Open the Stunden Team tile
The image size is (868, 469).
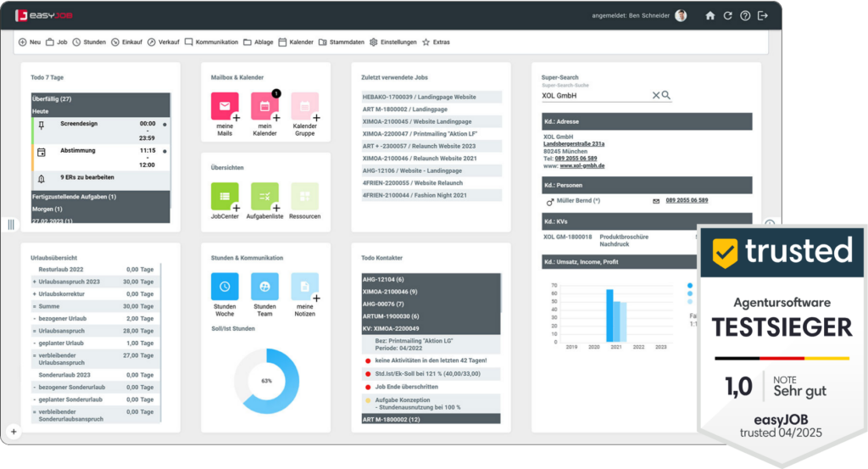pos(264,286)
